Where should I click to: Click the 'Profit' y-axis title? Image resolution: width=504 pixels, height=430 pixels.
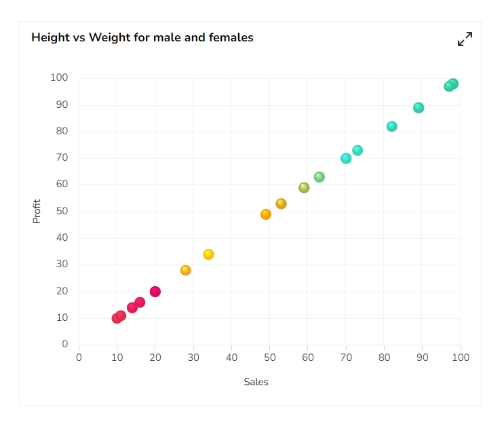pyautogui.click(x=37, y=211)
